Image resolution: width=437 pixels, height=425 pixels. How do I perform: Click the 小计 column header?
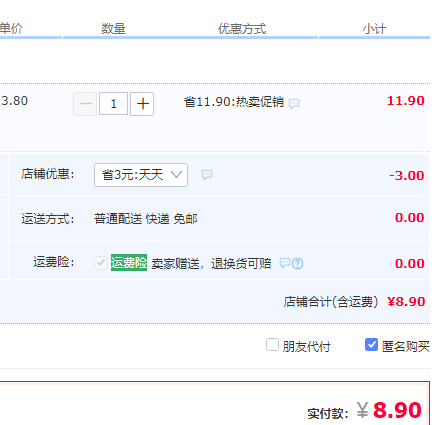(x=374, y=29)
